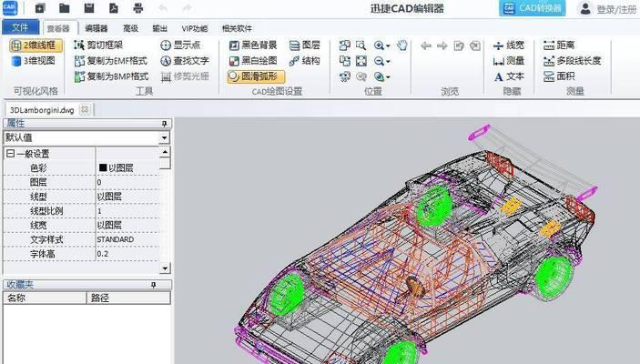Open the CAD转换器 button
Screen dimensions: 640x364
pyautogui.click(x=533, y=8)
